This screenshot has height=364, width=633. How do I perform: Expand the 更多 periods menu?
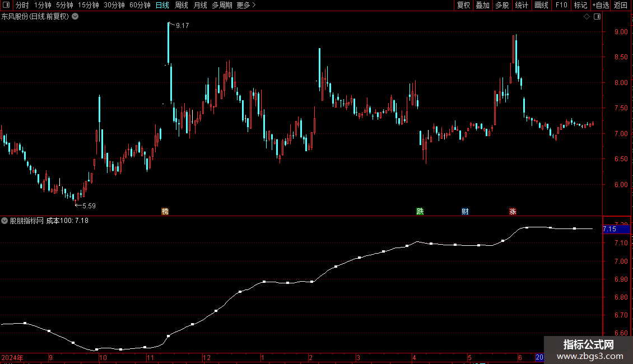tap(246, 5)
